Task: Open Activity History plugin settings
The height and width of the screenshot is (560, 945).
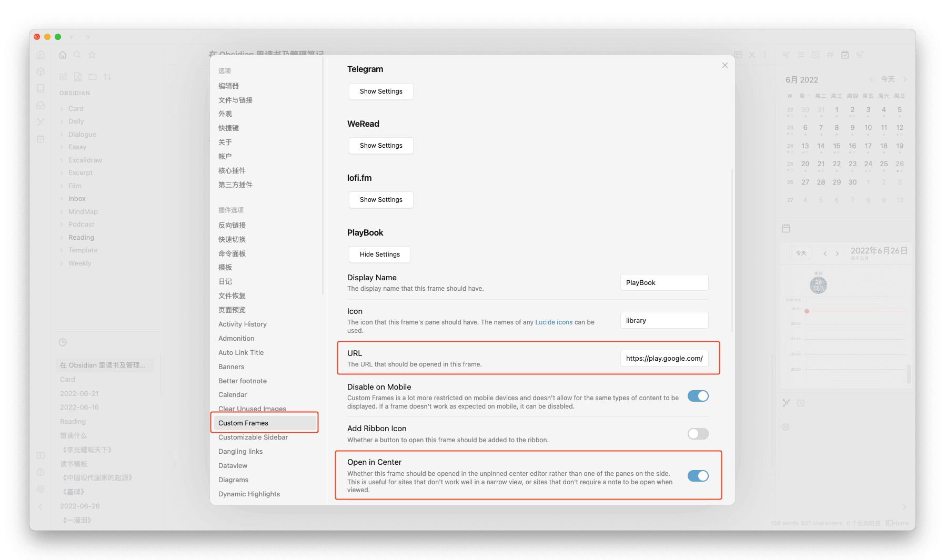Action: coord(242,324)
